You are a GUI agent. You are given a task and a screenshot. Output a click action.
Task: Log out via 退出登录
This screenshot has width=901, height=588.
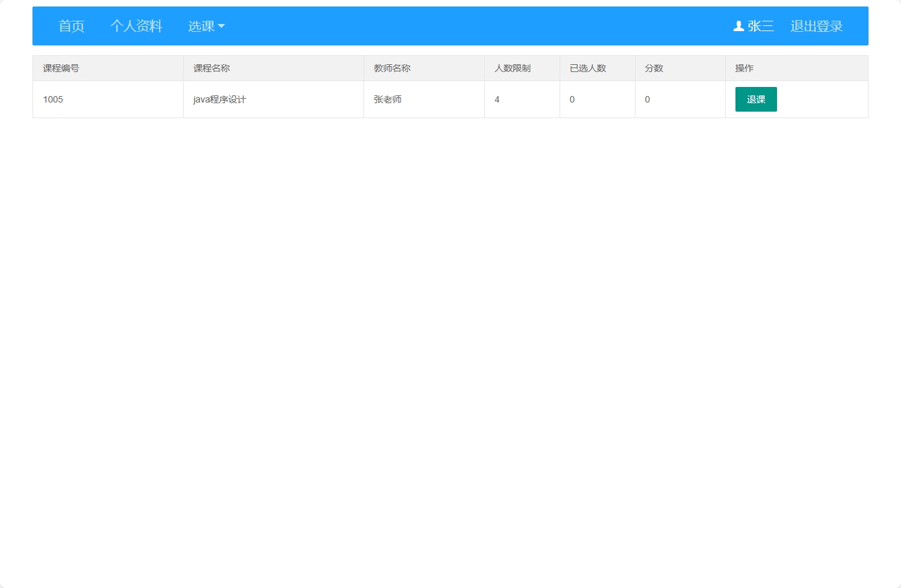click(817, 26)
